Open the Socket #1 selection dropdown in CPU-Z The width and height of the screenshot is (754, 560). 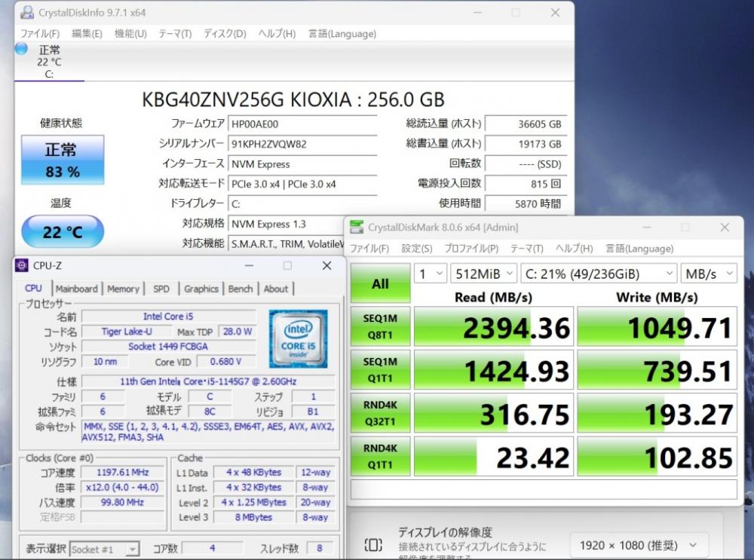pyautogui.click(x=104, y=549)
